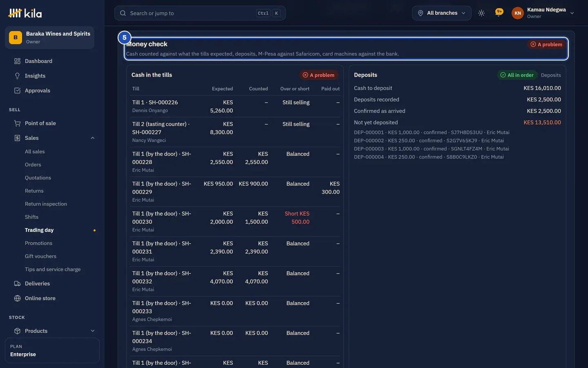Expand the Products menu chevron

click(93, 331)
